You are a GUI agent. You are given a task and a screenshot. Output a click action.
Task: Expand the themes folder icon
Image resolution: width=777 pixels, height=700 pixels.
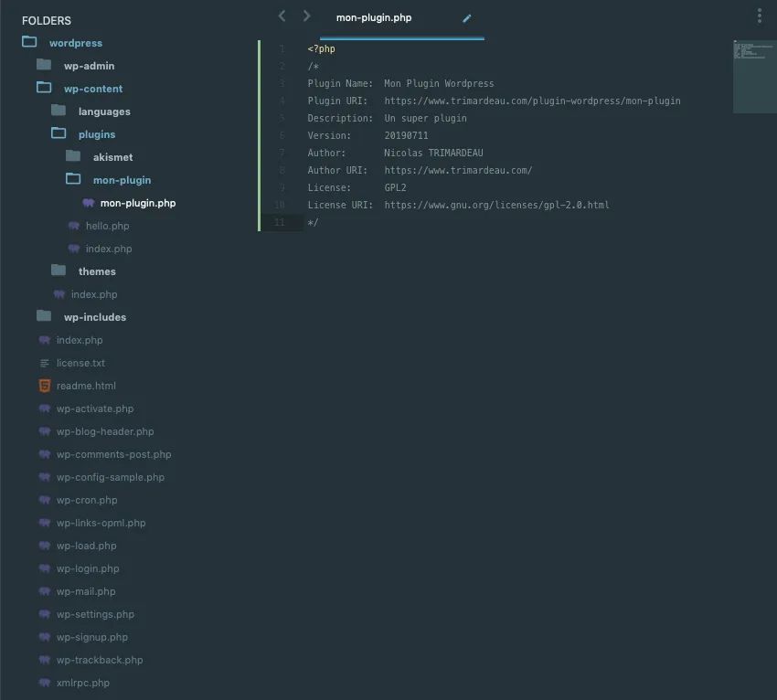59,270
